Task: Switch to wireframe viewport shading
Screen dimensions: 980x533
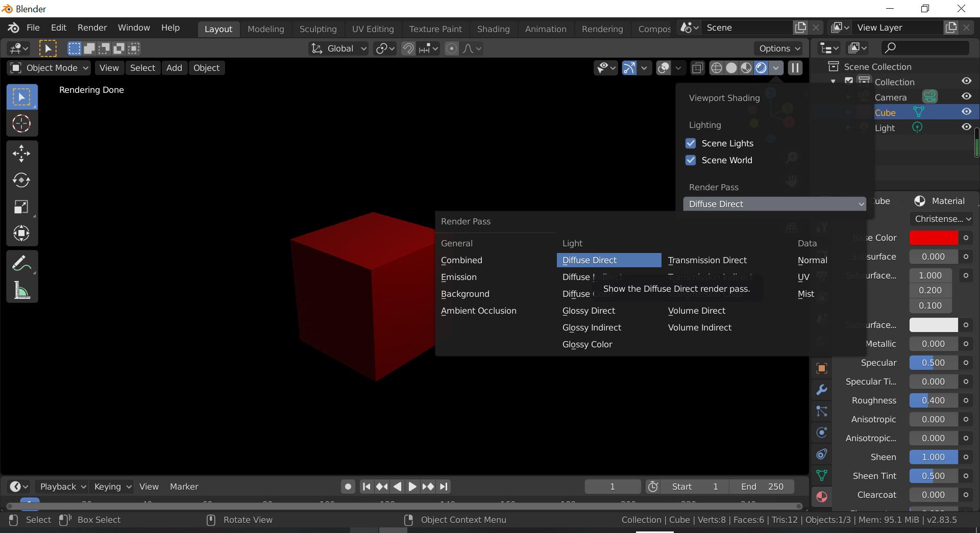Action: [717, 68]
